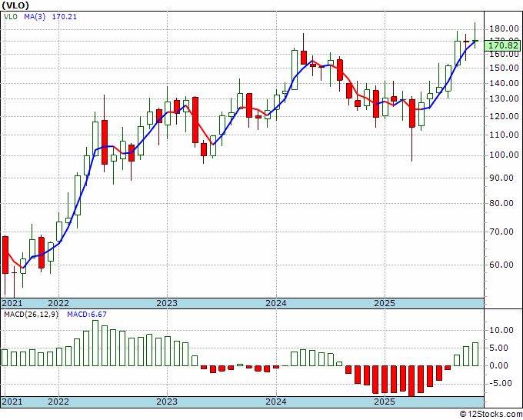
Task: Click 2023 on the MACD timeline
Action: 167,402
